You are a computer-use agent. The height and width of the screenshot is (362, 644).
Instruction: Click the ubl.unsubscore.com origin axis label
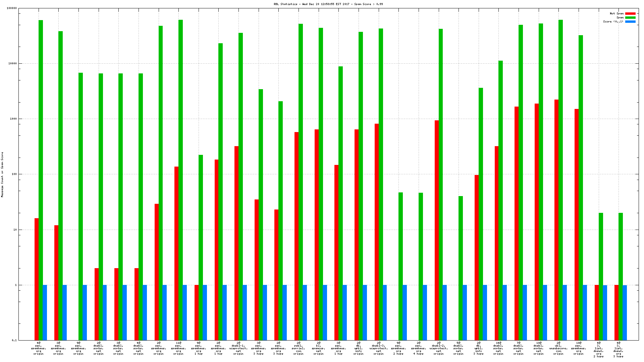tap(558, 348)
